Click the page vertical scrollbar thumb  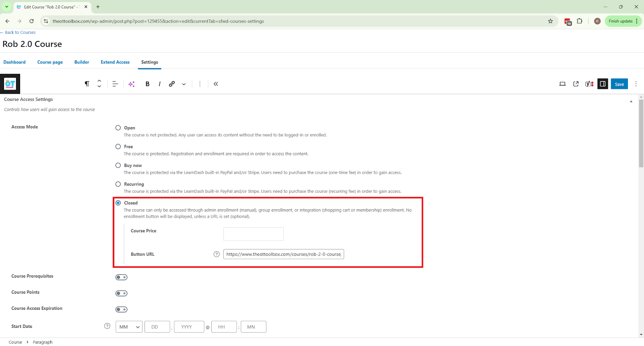(x=641, y=133)
